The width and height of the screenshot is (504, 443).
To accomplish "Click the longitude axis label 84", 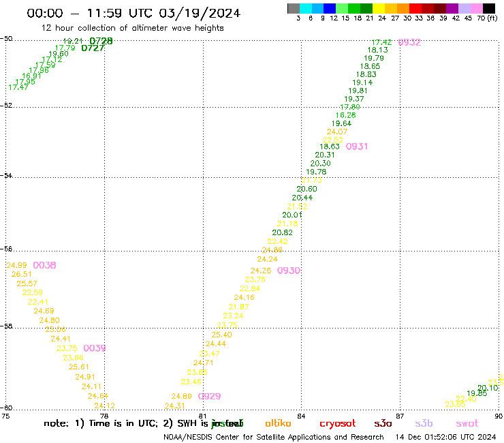I will 301,416.
